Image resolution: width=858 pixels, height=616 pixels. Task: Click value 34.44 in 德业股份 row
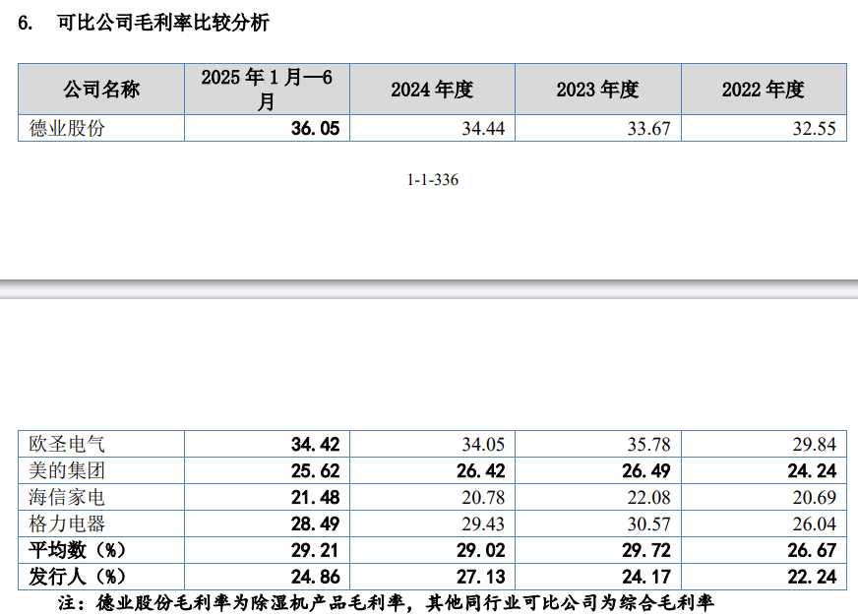[x=482, y=128]
